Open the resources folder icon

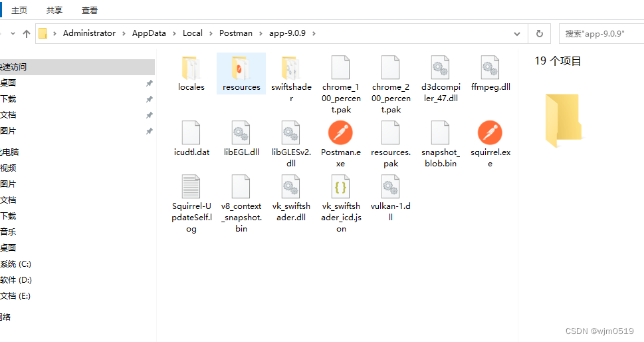pos(241,68)
